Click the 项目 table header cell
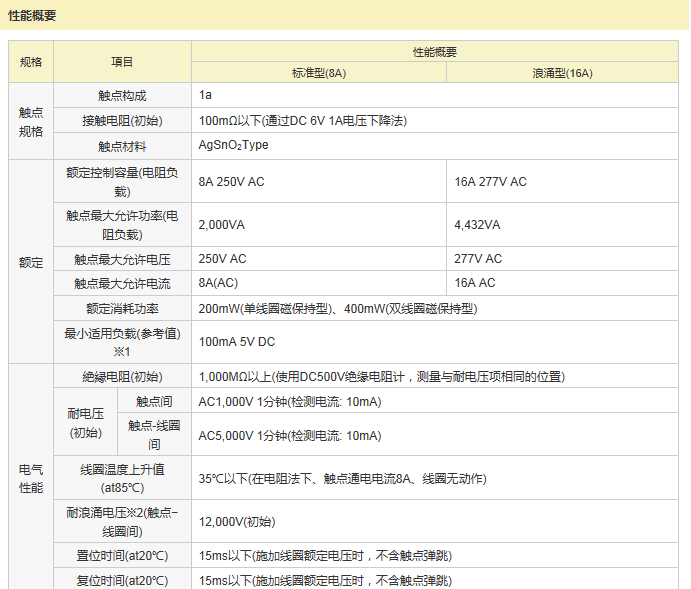The height and width of the screenshot is (589, 691). click(x=122, y=62)
